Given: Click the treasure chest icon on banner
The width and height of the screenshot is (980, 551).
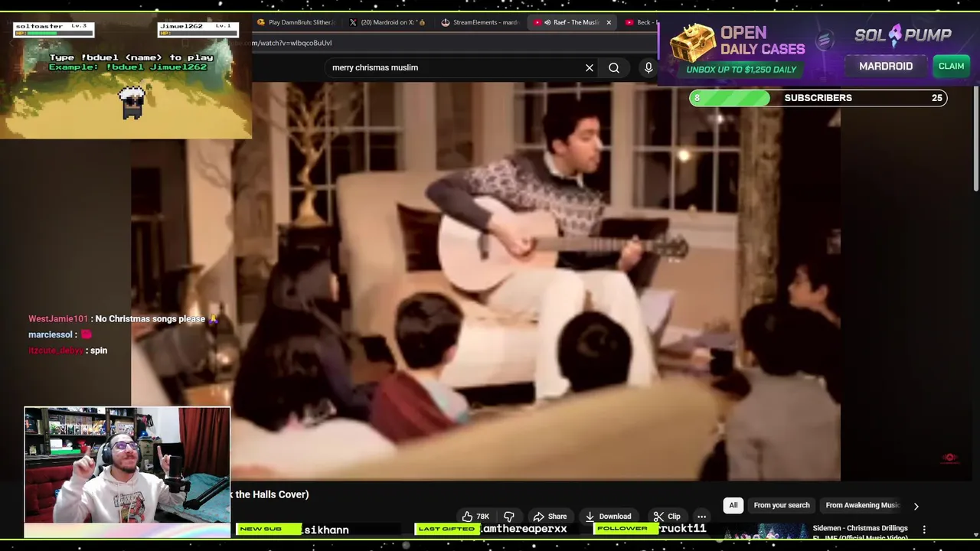Looking at the screenshot, I should click(x=692, y=44).
